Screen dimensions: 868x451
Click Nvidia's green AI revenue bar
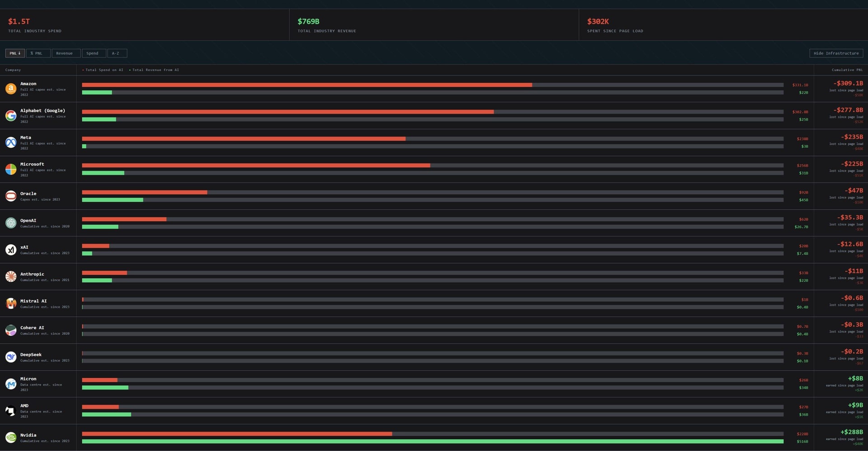tap(433, 442)
